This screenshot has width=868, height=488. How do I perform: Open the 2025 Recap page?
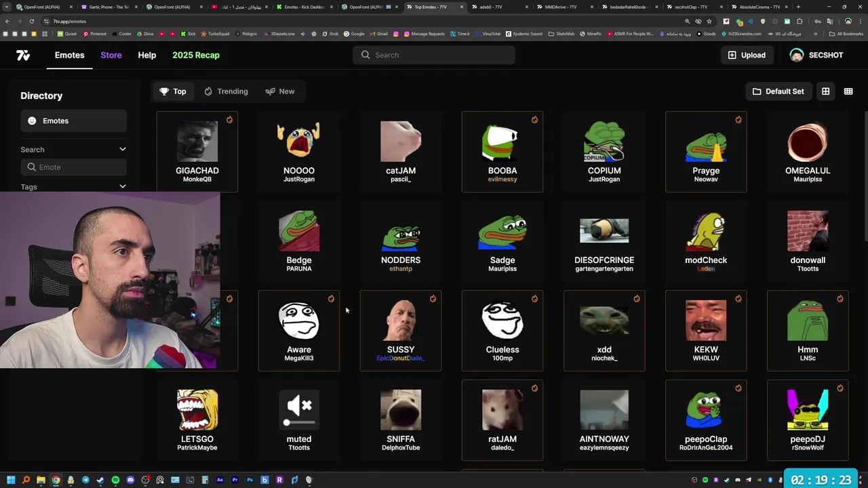point(196,55)
